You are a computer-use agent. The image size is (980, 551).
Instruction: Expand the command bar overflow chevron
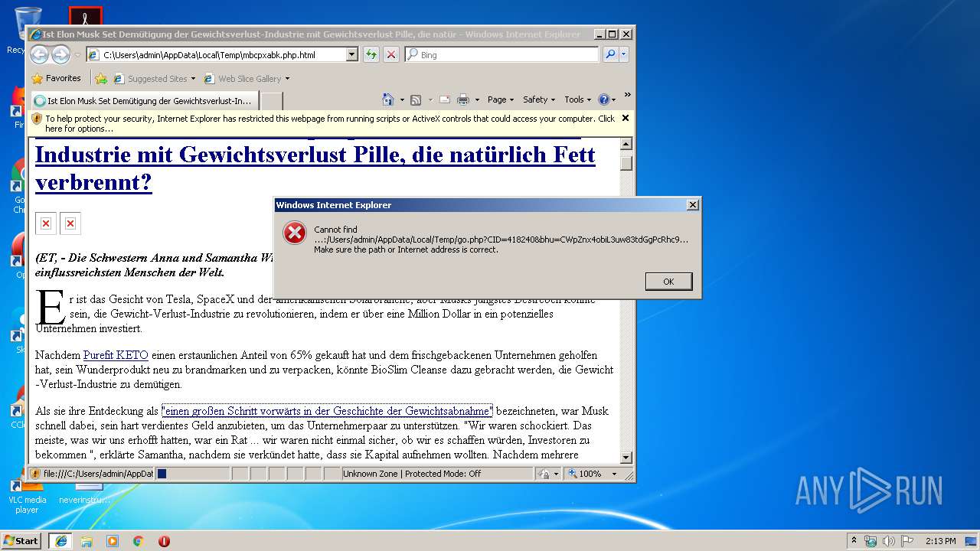click(x=627, y=95)
